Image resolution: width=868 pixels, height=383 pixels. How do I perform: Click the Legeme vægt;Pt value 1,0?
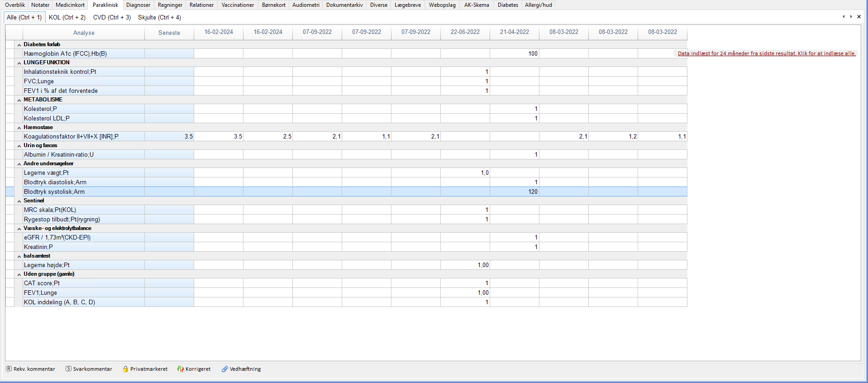pos(484,172)
